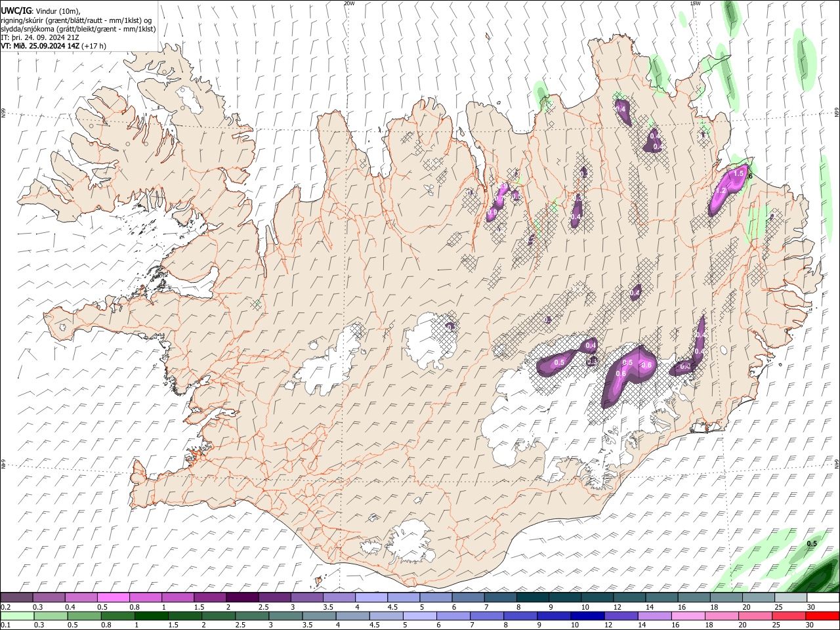Click the '15W' longitude label at the map top
Image resolution: width=840 pixels, height=630 pixels.
point(695,3)
